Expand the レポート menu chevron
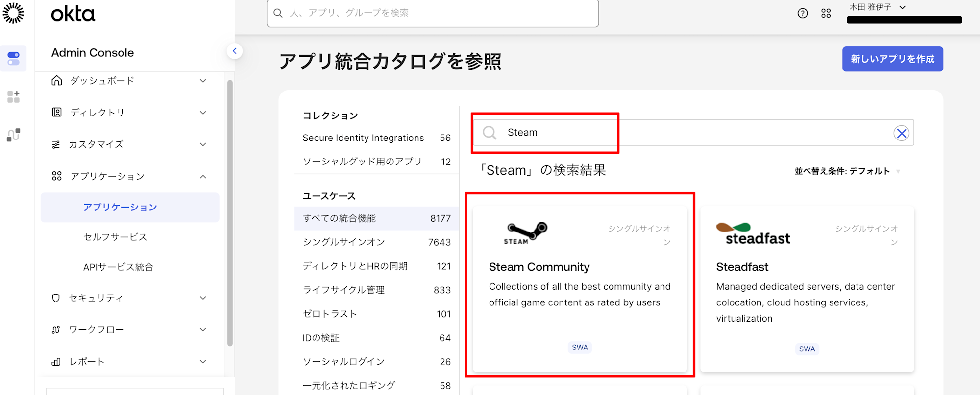This screenshot has width=980, height=395. click(203, 362)
